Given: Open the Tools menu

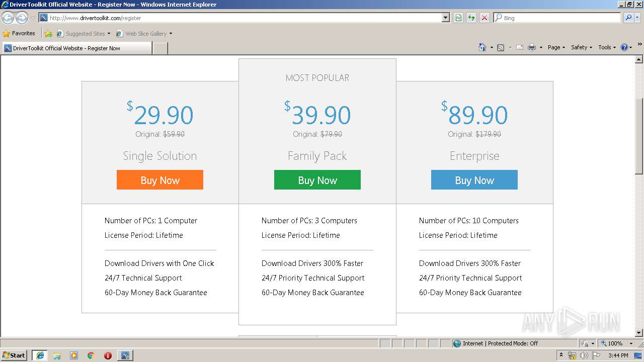Looking at the screenshot, I should point(607,47).
